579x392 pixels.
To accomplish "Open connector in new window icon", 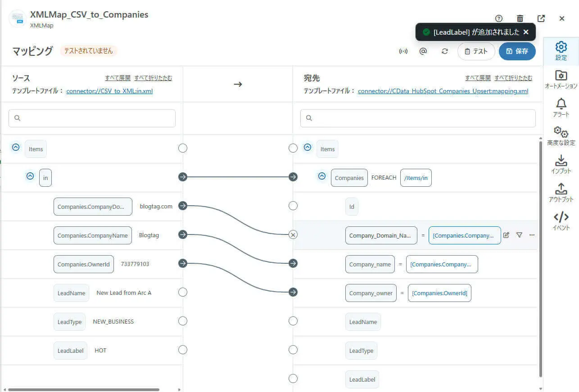I will point(541,18).
